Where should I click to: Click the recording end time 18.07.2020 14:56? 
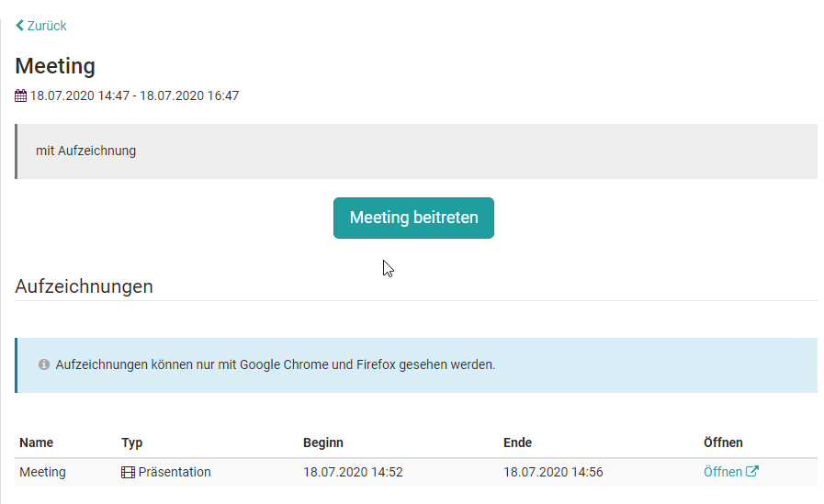(x=553, y=472)
